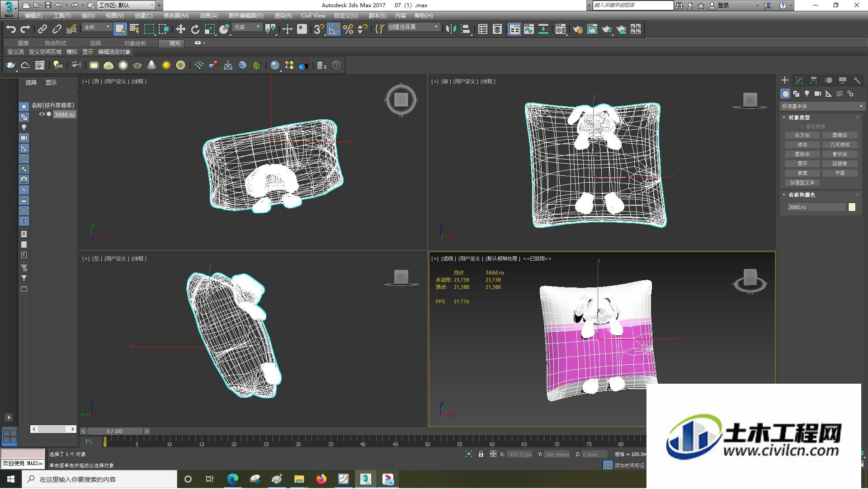Pick the Select and Rotate tool
The width and height of the screenshot is (868, 489).
coord(195,29)
